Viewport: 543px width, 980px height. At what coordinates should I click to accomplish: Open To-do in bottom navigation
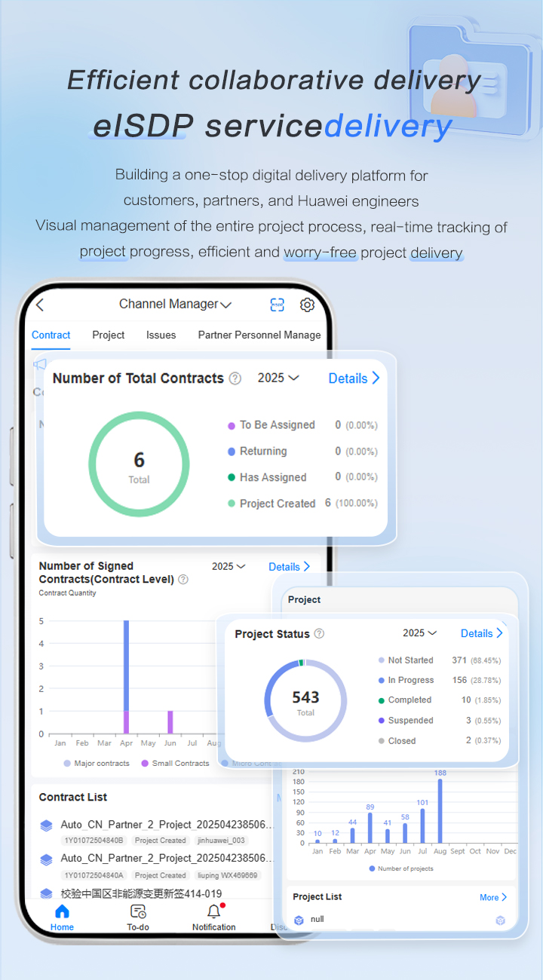click(138, 917)
